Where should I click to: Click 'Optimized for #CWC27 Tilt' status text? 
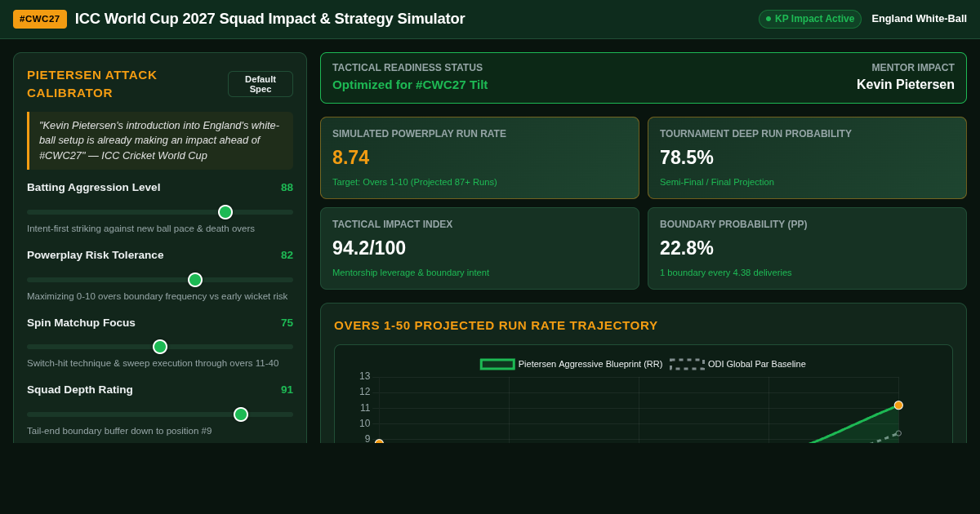click(x=410, y=85)
